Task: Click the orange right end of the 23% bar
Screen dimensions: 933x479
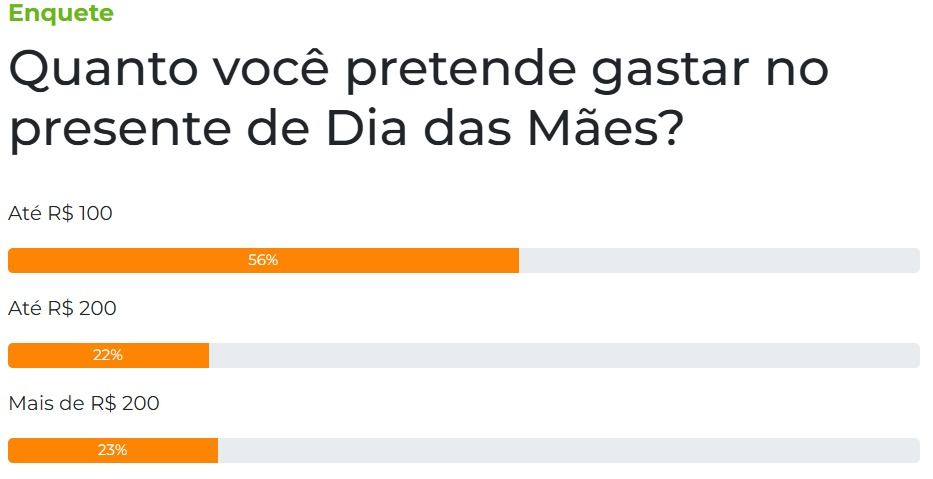Action: pyautogui.click(x=210, y=450)
